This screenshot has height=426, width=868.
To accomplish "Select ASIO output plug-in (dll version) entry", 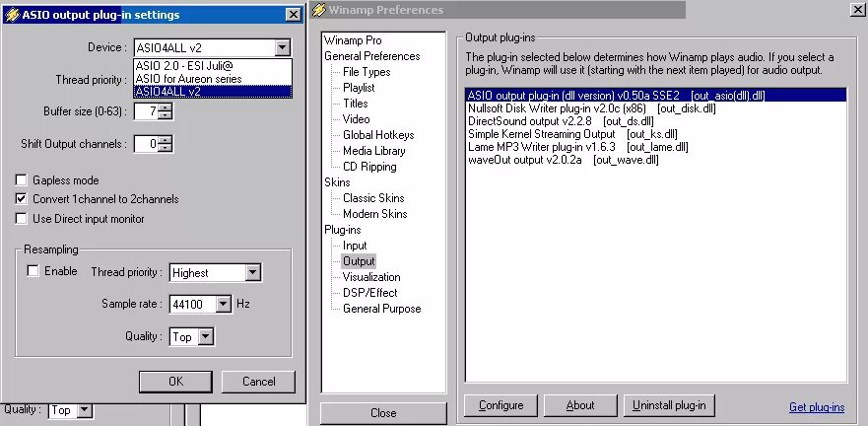I will click(x=656, y=96).
